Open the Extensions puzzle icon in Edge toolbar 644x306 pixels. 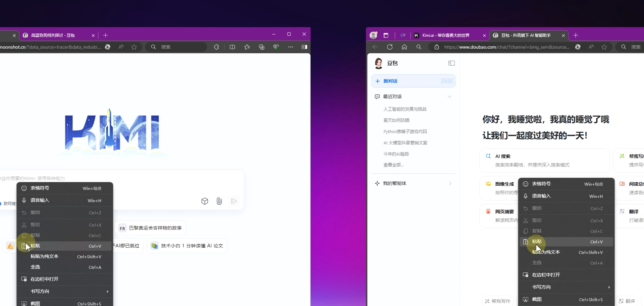pyautogui.click(x=216, y=47)
